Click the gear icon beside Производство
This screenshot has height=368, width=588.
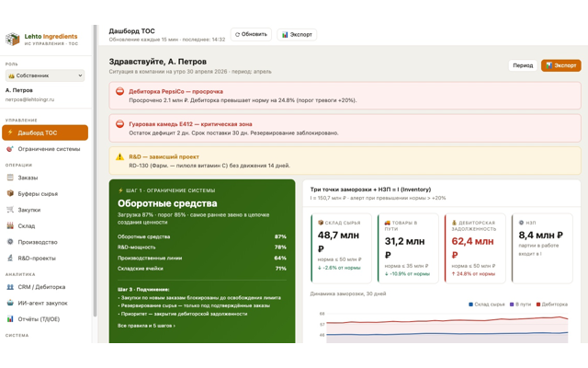pos(10,242)
